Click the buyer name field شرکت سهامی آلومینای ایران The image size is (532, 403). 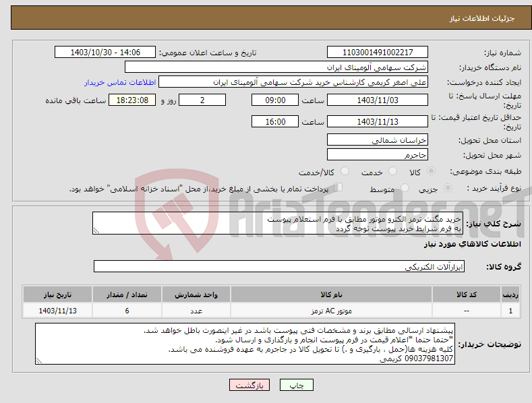pos(276,67)
